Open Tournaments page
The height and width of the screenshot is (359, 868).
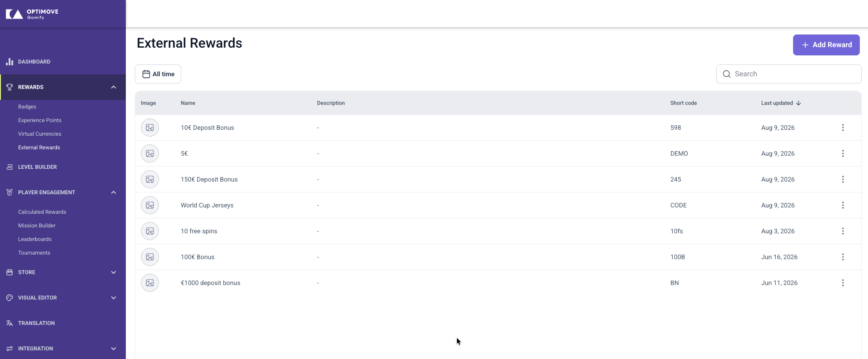(x=34, y=253)
